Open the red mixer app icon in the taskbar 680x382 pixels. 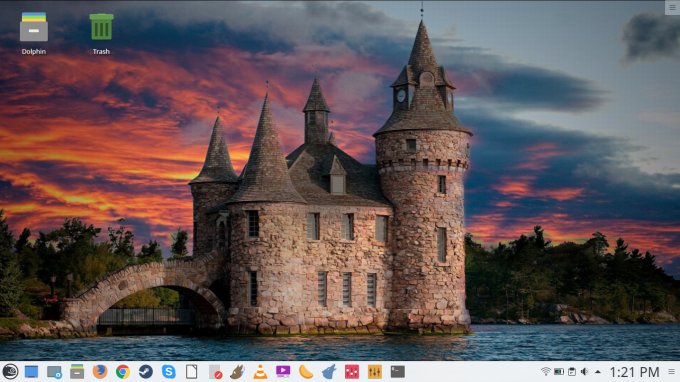pos(352,372)
